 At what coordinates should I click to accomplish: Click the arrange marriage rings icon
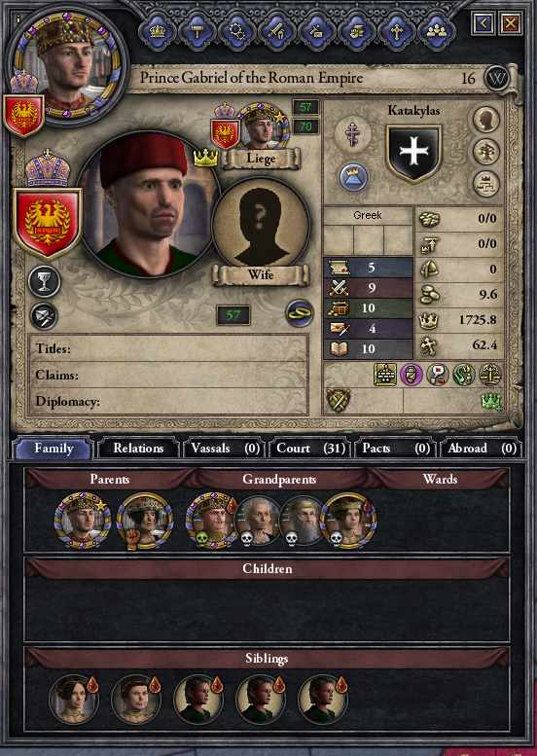tap(300, 314)
